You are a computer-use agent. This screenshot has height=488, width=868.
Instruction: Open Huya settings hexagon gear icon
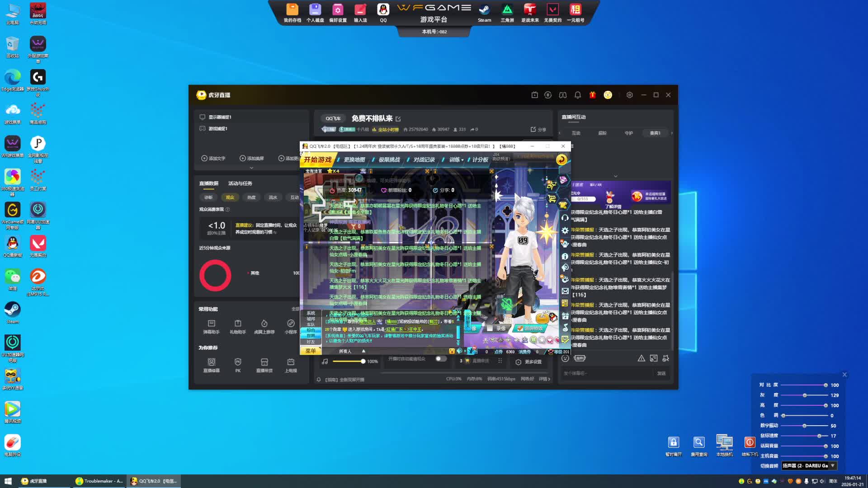[629, 95]
